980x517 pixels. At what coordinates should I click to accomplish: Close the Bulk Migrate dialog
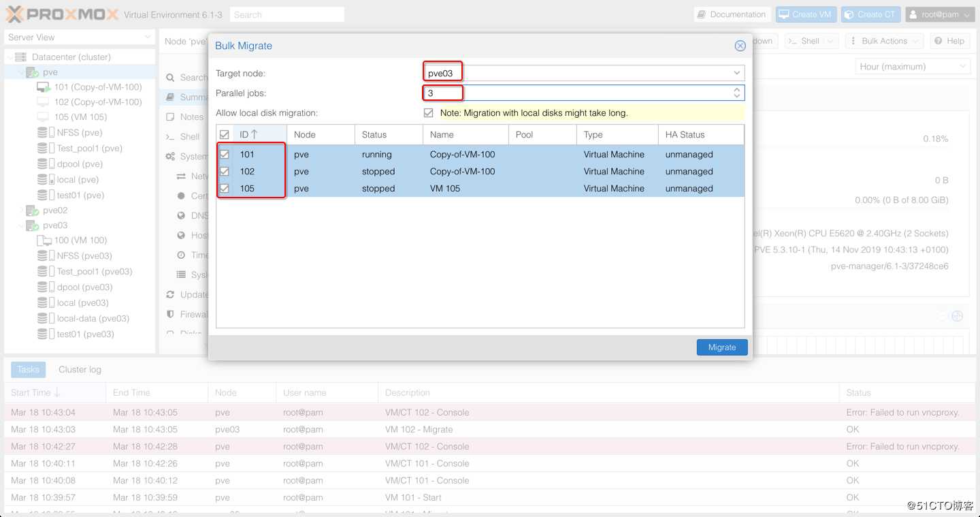pyautogui.click(x=740, y=46)
